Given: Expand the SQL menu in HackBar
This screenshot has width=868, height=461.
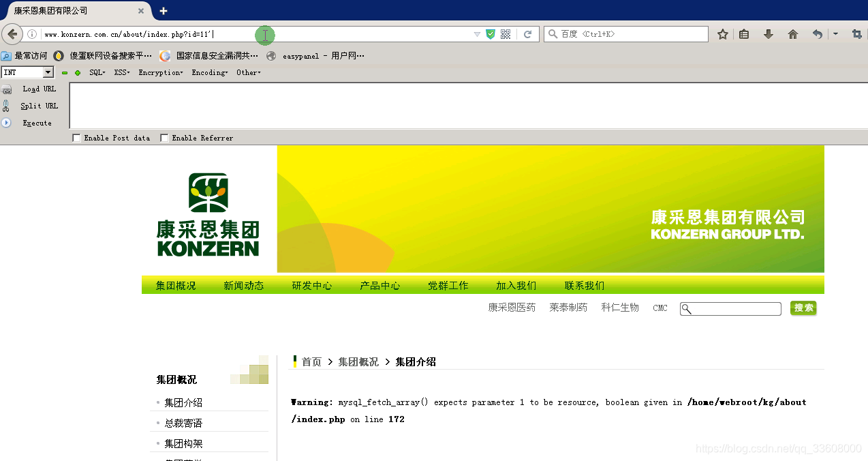Looking at the screenshot, I should pyautogui.click(x=97, y=72).
